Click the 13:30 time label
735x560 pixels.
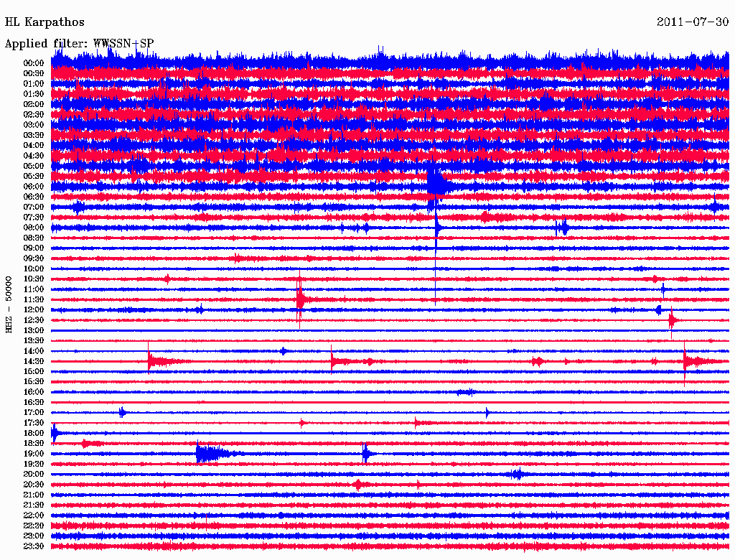34,341
